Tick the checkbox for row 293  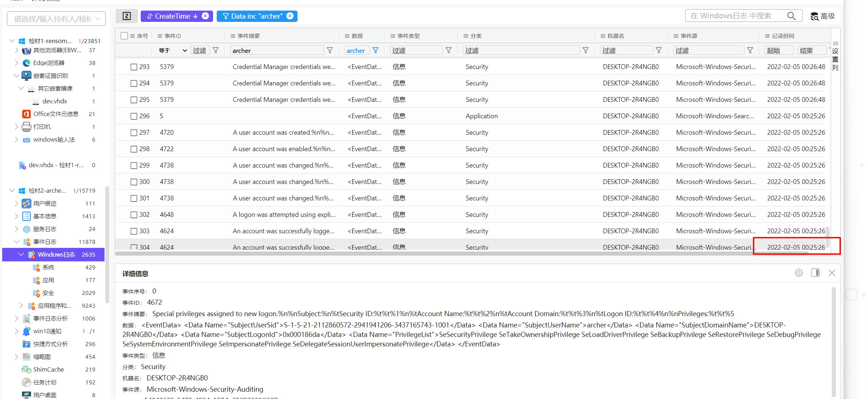(x=134, y=67)
